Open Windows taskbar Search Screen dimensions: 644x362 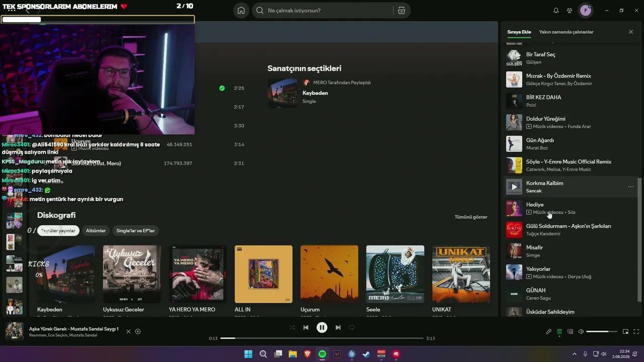point(263,354)
